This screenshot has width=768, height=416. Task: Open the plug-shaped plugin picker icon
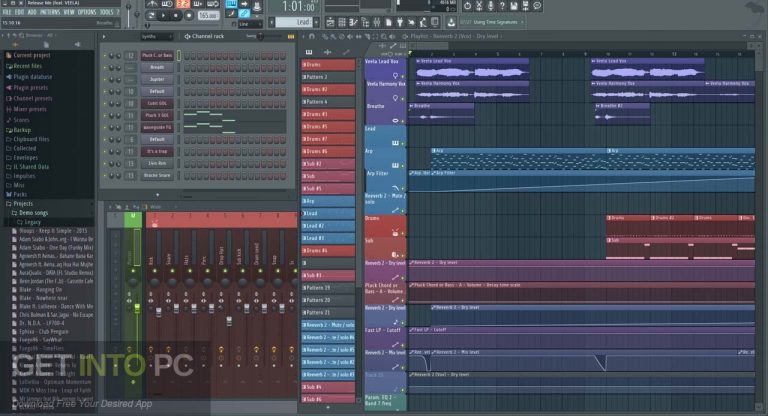coord(400,22)
